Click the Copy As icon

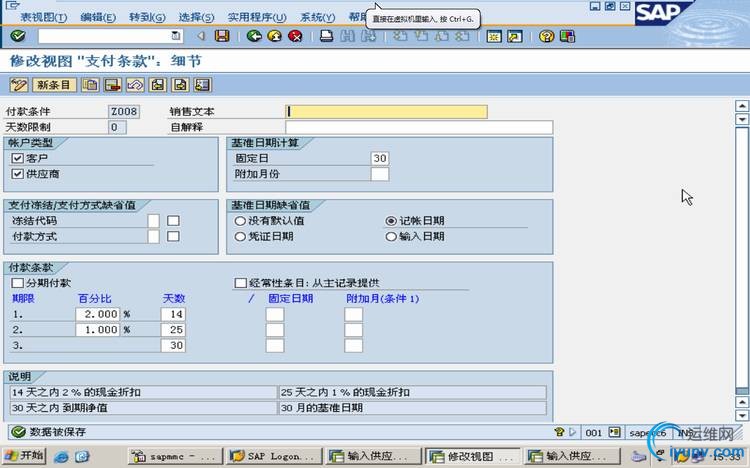90,85
